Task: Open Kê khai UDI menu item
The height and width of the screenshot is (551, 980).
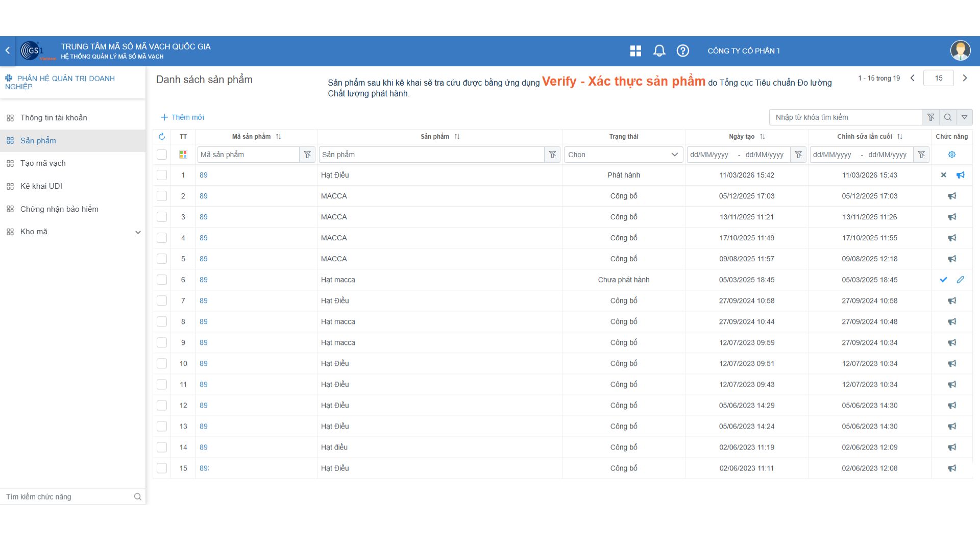Action: [x=41, y=186]
